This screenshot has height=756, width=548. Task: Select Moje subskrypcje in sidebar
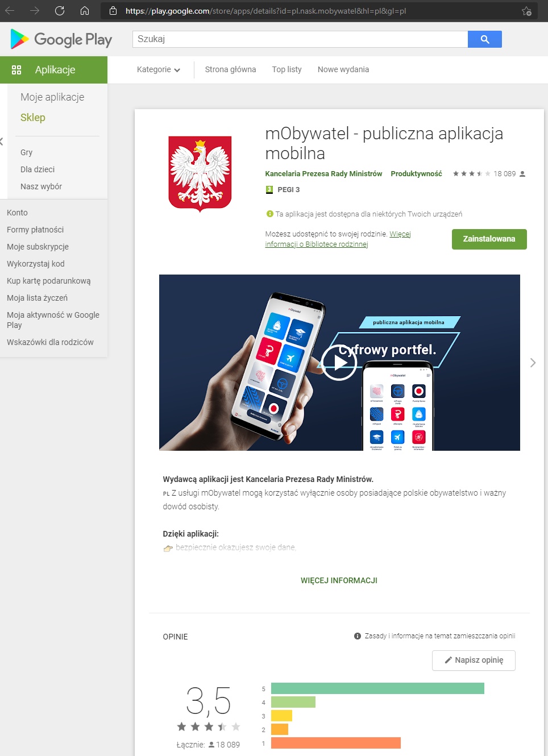tap(38, 247)
